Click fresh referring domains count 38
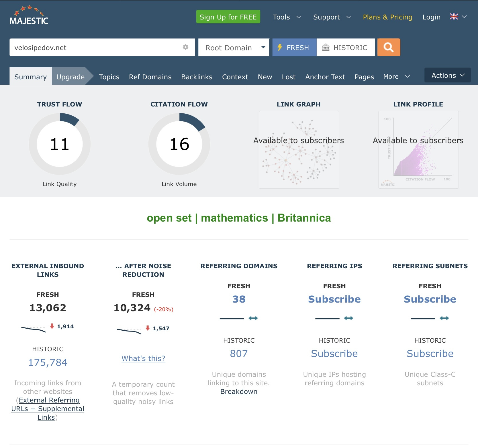 click(x=239, y=299)
